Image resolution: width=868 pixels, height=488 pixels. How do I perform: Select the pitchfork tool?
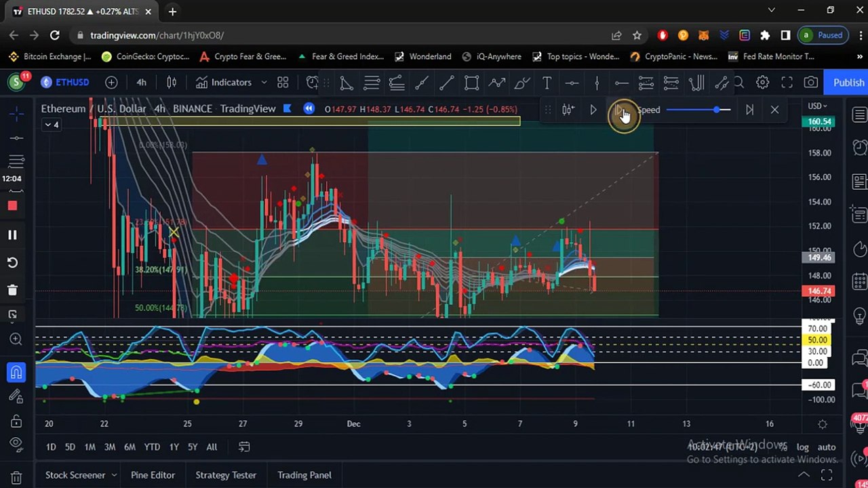coord(696,83)
